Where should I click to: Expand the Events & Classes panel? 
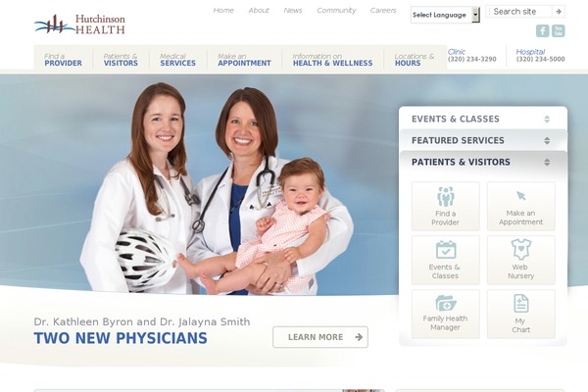483,119
